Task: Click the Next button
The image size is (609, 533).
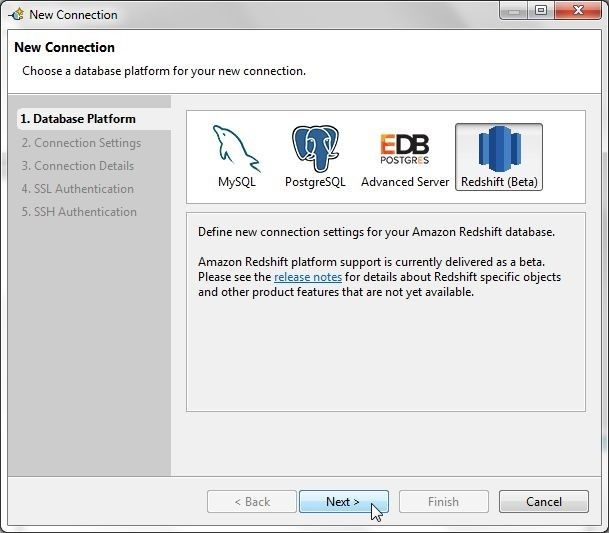Action: (344, 502)
